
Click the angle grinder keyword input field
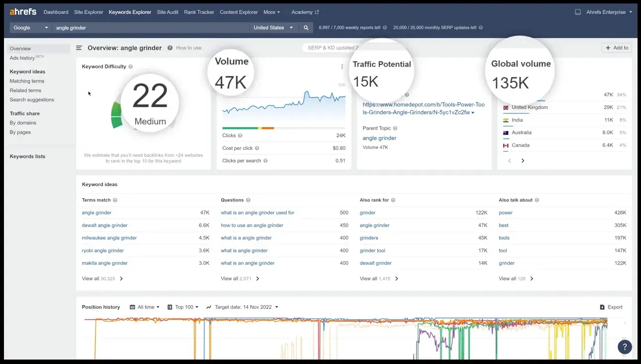click(x=148, y=28)
